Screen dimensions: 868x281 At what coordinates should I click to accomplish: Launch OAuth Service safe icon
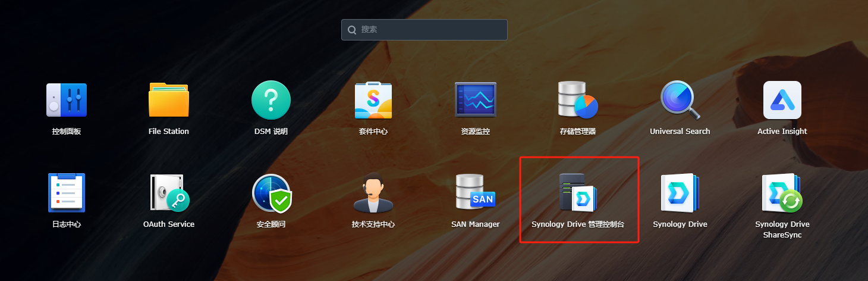(x=169, y=193)
